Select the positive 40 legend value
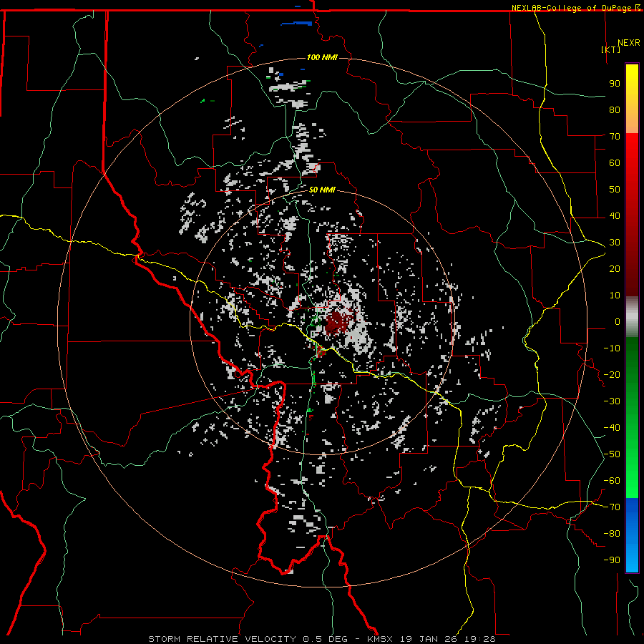Image resolution: width=644 pixels, height=644 pixels. [x=615, y=216]
